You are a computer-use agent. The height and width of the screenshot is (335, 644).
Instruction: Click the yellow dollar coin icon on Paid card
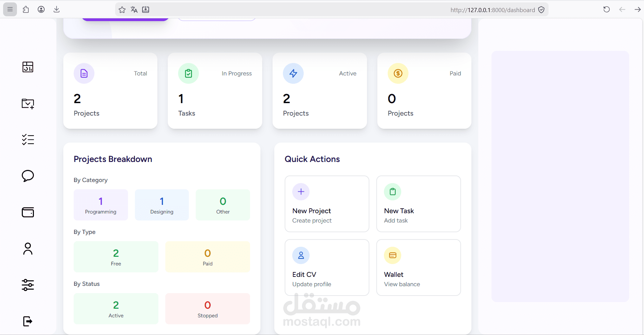398,73
